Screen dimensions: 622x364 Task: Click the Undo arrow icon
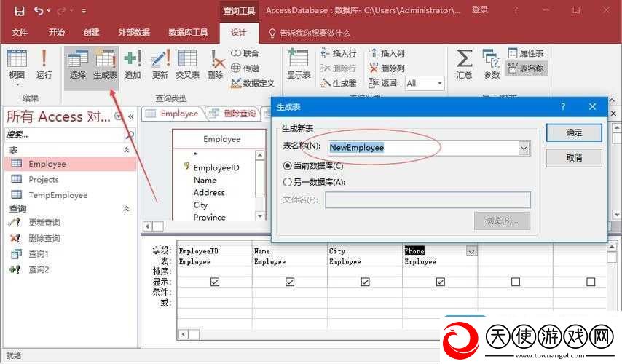click(x=39, y=11)
